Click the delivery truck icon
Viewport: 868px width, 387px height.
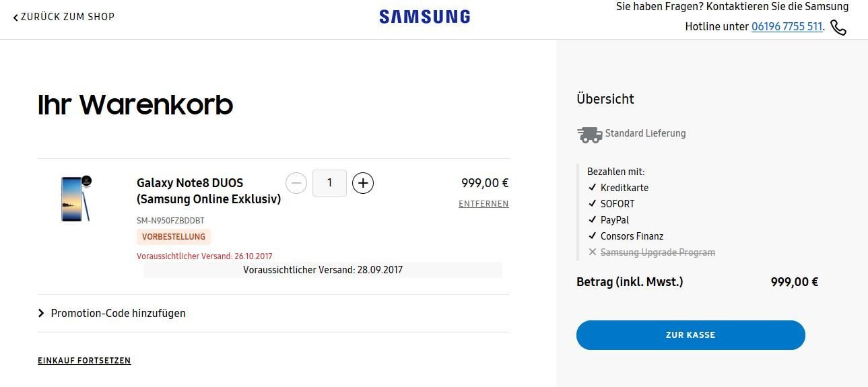click(x=590, y=134)
